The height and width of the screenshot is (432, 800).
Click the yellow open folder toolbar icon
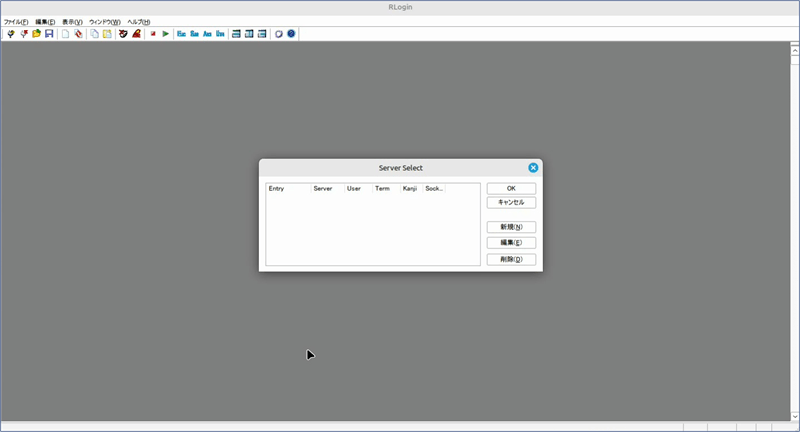click(36, 34)
